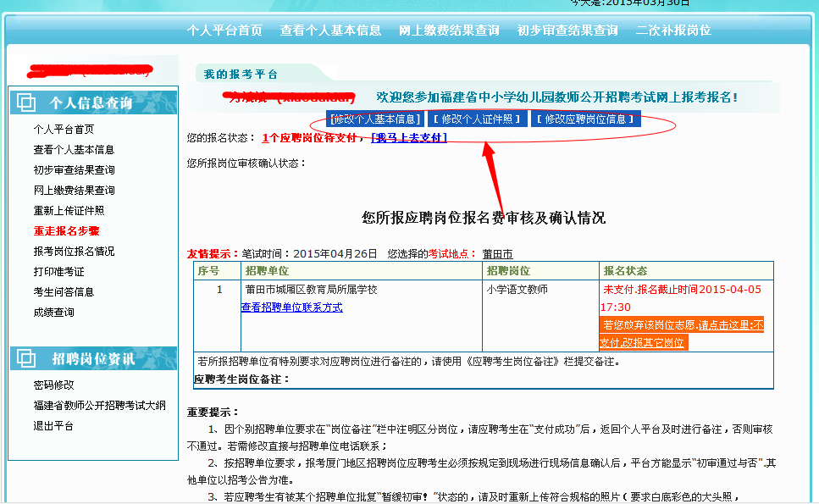Click the 个人信息查询 section header icon

click(26, 102)
